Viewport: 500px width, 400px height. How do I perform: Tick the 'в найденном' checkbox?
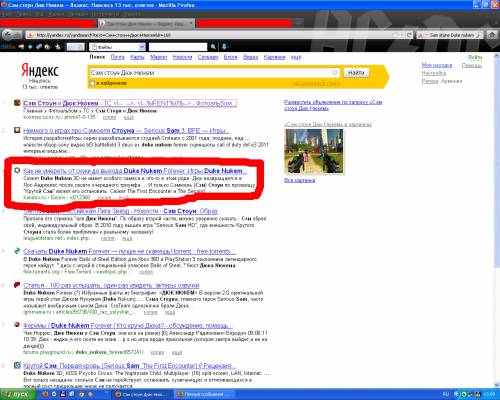click(92, 83)
